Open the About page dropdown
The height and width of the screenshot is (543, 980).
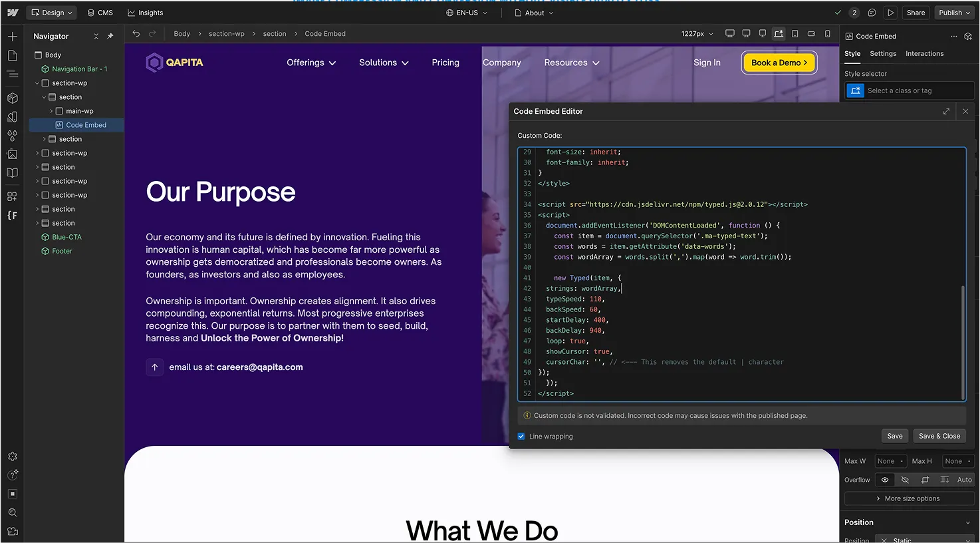(x=534, y=13)
